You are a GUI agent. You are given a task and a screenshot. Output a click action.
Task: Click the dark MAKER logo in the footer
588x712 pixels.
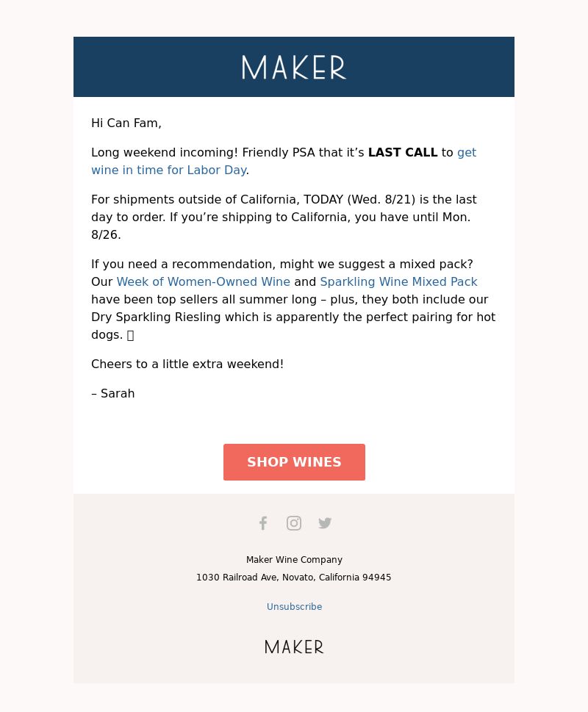point(294,647)
